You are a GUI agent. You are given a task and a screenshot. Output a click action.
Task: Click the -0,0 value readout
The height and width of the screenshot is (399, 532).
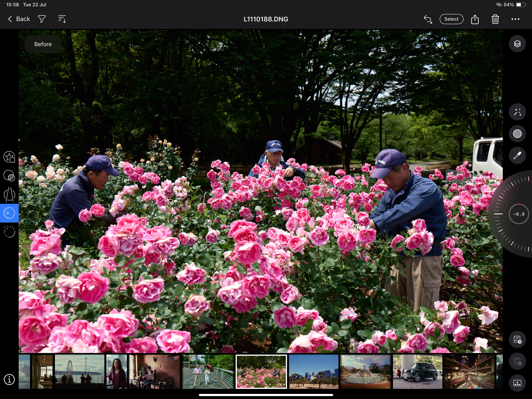pos(519,214)
